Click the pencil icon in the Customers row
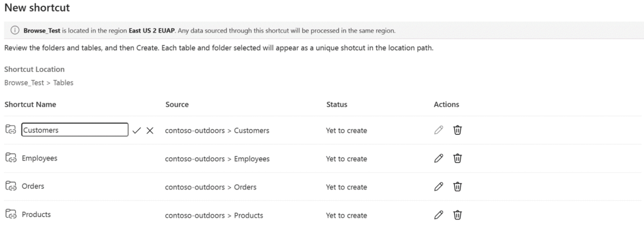This screenshot has height=229, width=644. pos(438,130)
